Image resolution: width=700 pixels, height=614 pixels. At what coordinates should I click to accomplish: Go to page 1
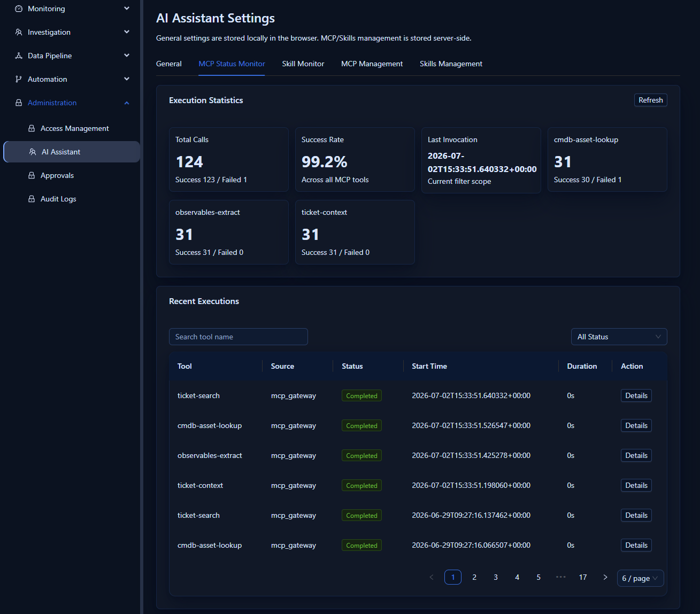(x=453, y=577)
